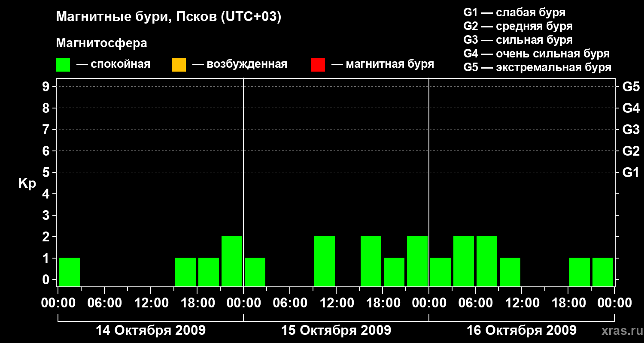The height and width of the screenshot is (343, 644).
Task: Click the 14 October bar at 15:00–18:00
Action: 185,272
